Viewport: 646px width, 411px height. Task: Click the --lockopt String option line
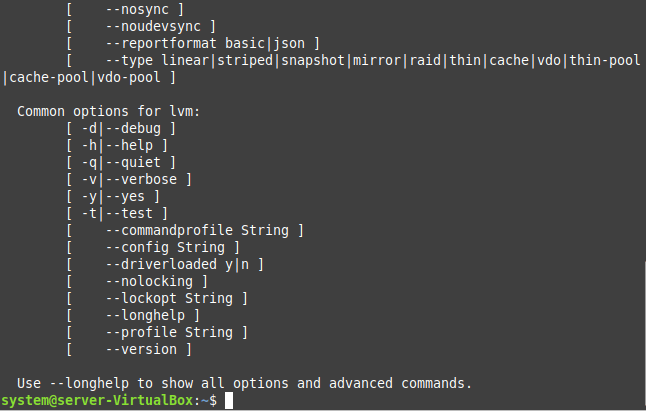(x=157, y=298)
